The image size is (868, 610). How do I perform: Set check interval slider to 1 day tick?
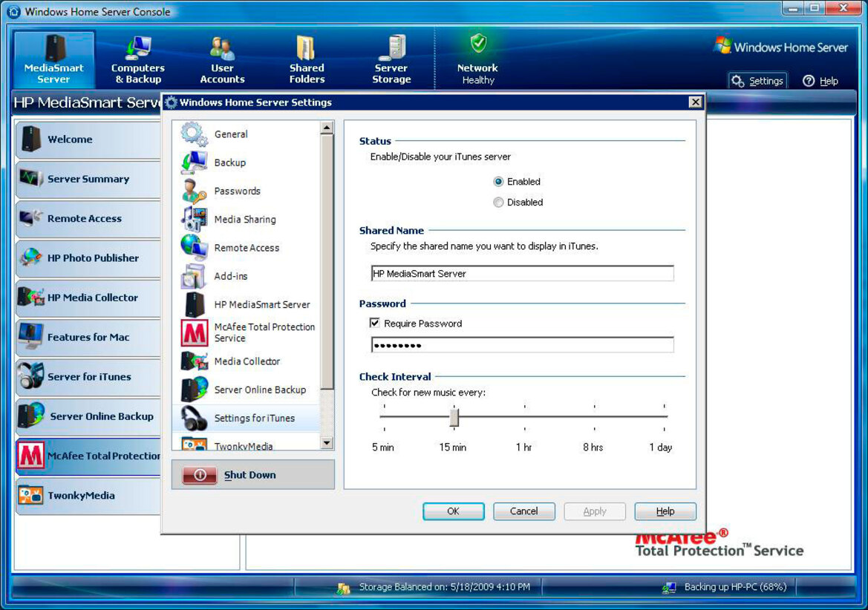pos(664,417)
